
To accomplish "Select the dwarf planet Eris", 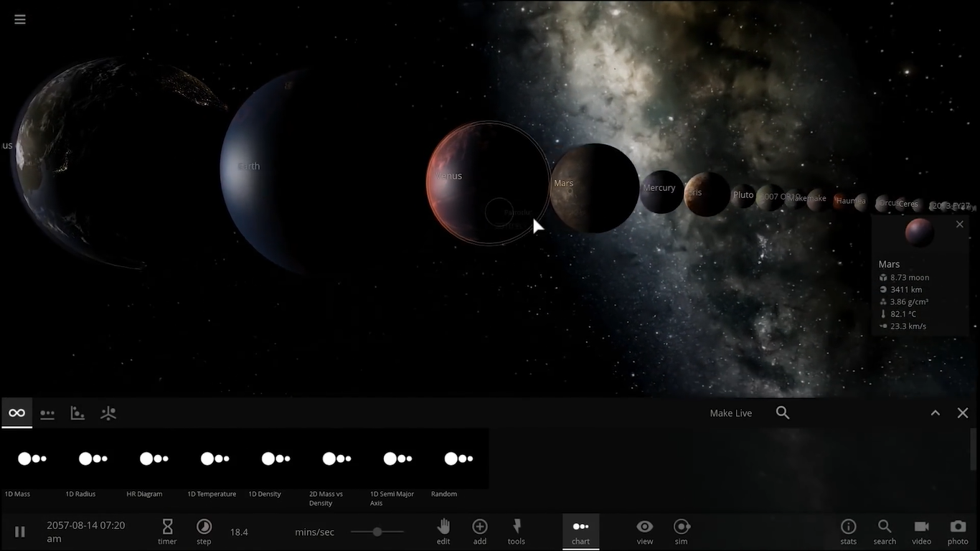I will (707, 194).
